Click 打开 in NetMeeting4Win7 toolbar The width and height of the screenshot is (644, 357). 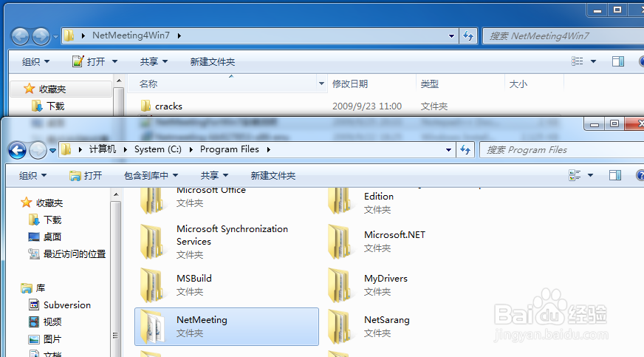[x=89, y=62]
